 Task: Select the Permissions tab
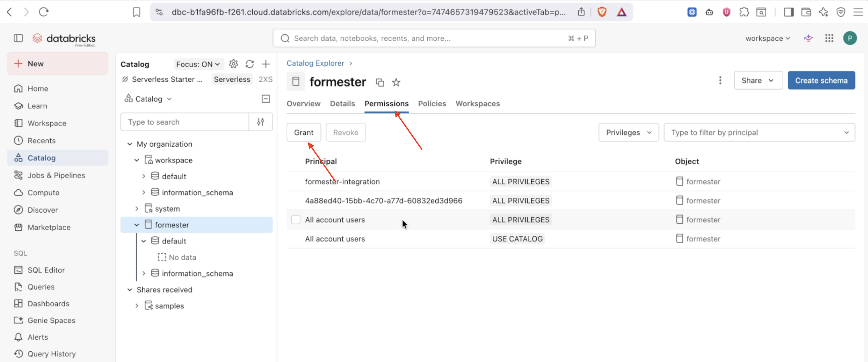(387, 103)
